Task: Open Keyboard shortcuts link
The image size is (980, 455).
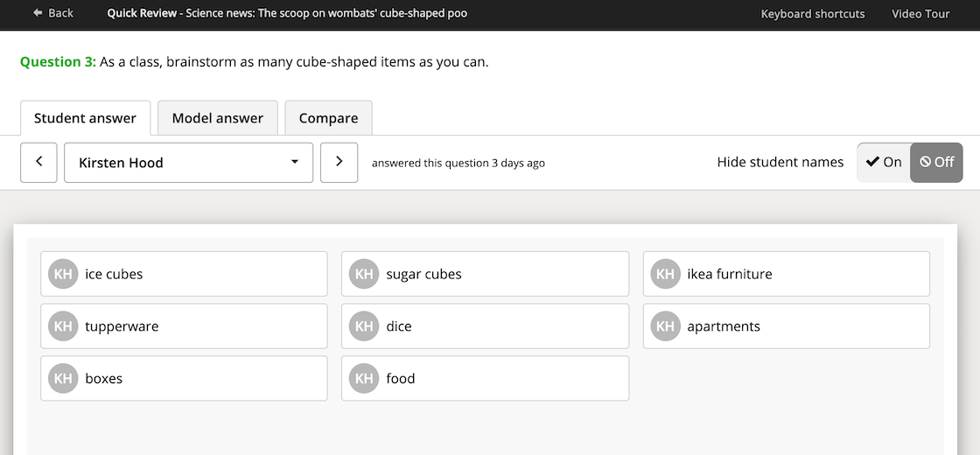Action: pyautogui.click(x=813, y=14)
